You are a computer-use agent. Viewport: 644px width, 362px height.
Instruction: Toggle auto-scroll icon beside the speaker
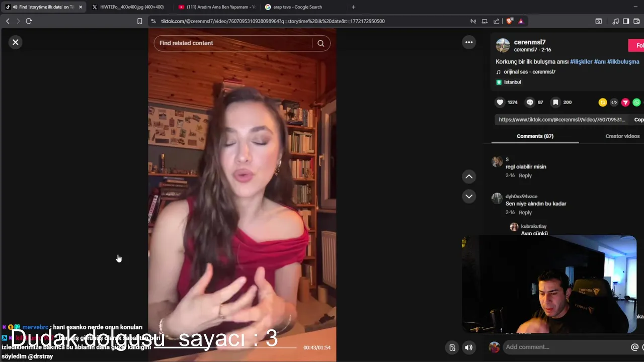point(452,347)
